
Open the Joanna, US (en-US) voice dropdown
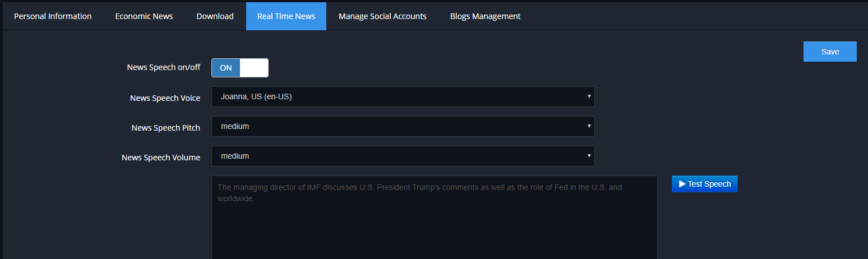point(403,96)
